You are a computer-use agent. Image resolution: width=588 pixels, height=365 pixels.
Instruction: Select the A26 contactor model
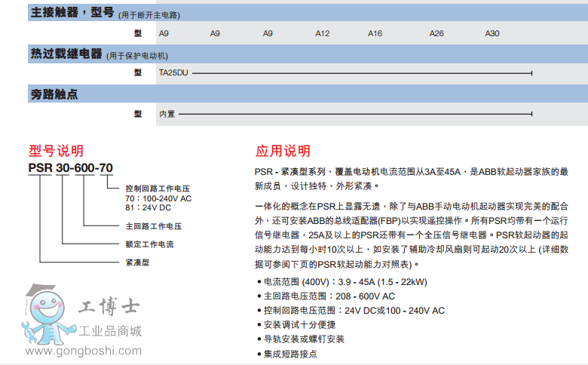click(436, 33)
